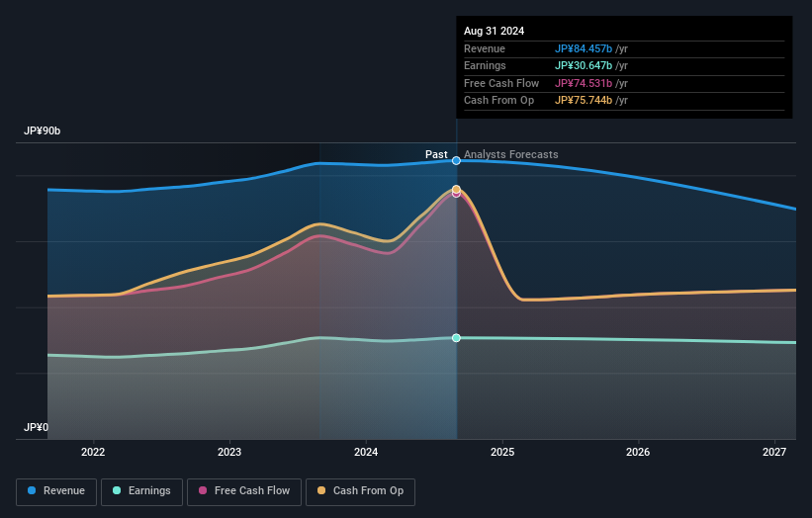This screenshot has height=518, width=812.
Task: Click the JP¥84.457b revenue value
Action: 584,48
